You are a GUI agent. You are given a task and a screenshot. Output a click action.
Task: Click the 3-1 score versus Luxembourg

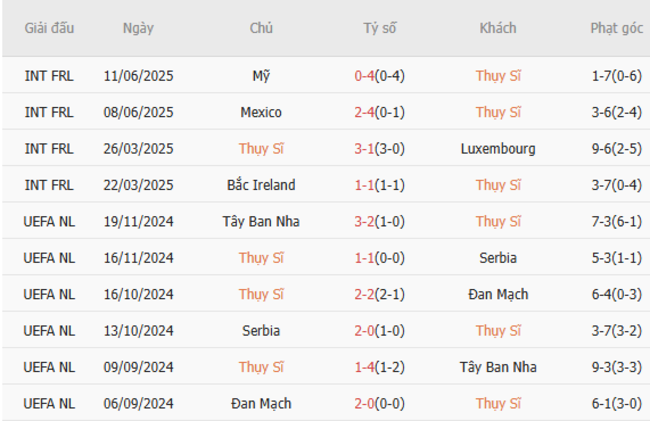(364, 149)
